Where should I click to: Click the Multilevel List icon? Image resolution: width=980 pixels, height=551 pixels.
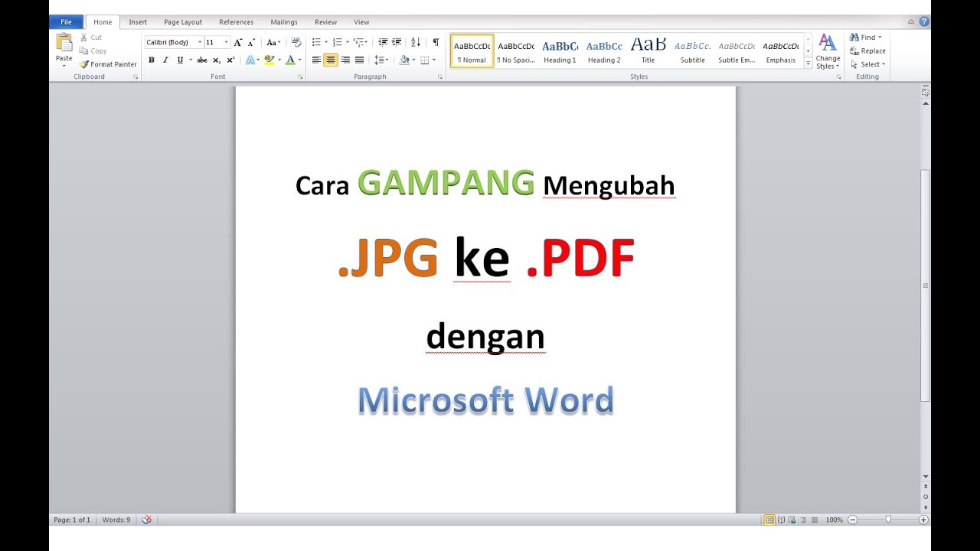tap(360, 43)
